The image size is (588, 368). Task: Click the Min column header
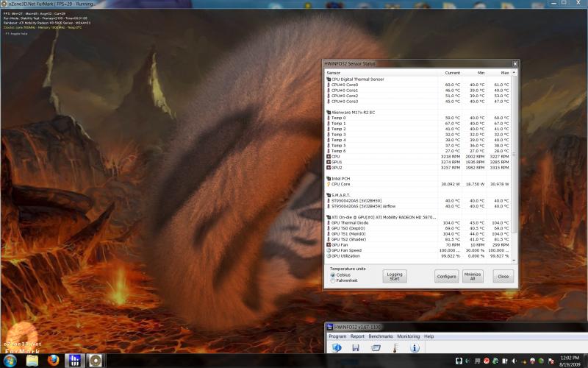pos(474,73)
